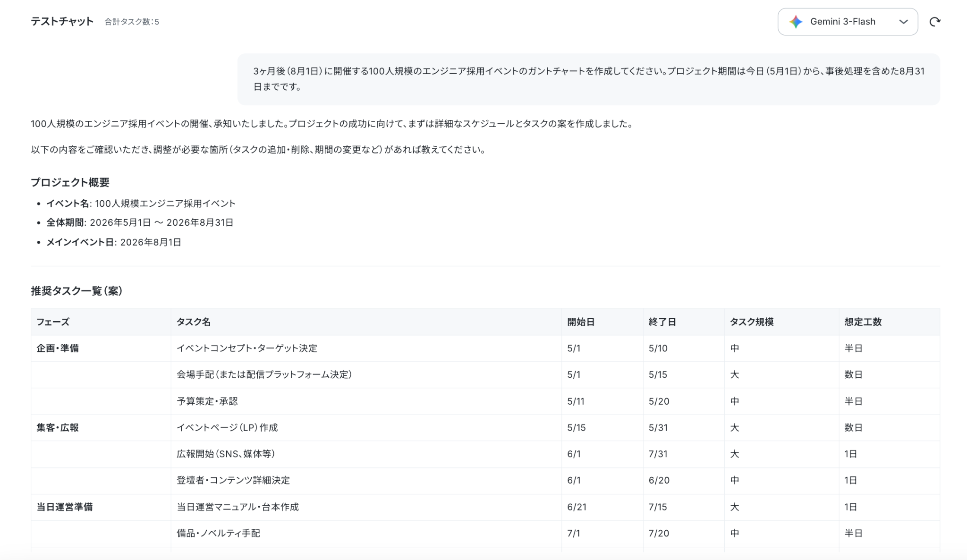Click the line starting "以下の内容をご確認いただき"

(x=259, y=150)
